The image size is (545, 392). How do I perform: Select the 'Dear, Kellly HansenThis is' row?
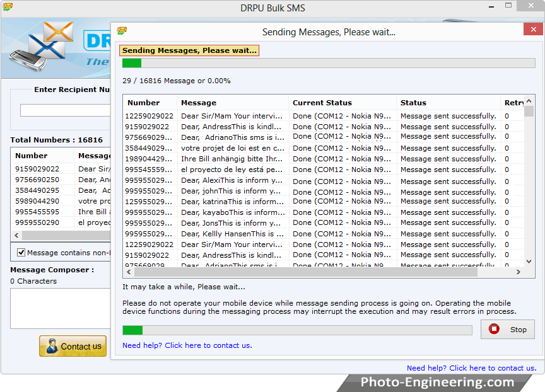(324, 234)
